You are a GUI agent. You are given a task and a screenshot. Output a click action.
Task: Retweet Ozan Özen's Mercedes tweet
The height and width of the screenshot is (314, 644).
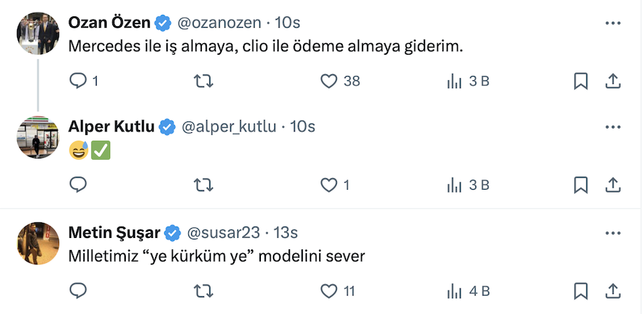pyautogui.click(x=203, y=82)
